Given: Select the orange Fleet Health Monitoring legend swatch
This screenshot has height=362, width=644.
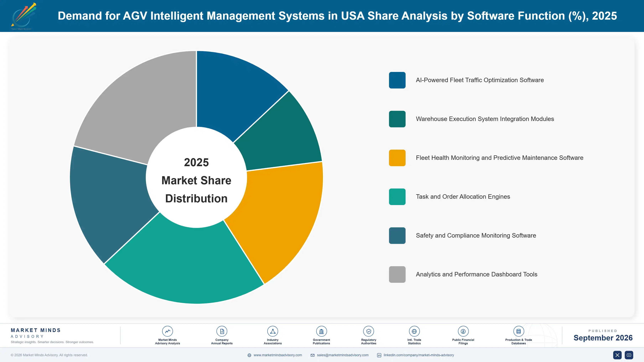Looking at the screenshot, I should [x=397, y=158].
